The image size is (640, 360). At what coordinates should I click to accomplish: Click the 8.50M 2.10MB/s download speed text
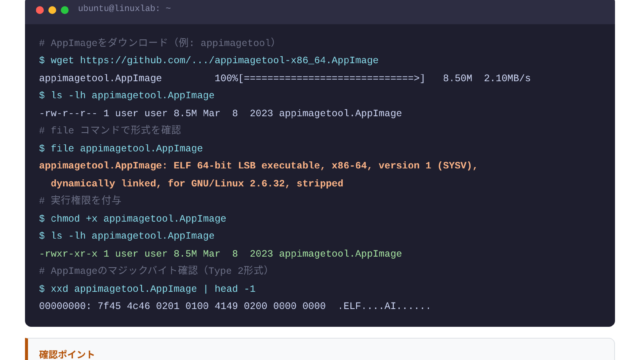[487, 78]
